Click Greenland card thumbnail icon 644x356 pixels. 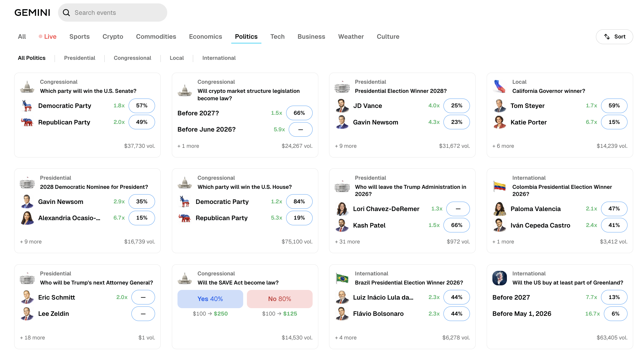[499, 278]
